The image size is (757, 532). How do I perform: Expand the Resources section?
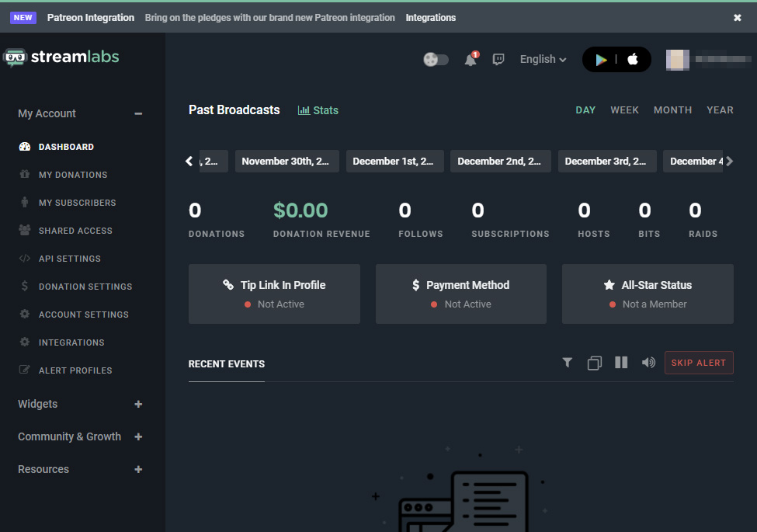click(138, 470)
